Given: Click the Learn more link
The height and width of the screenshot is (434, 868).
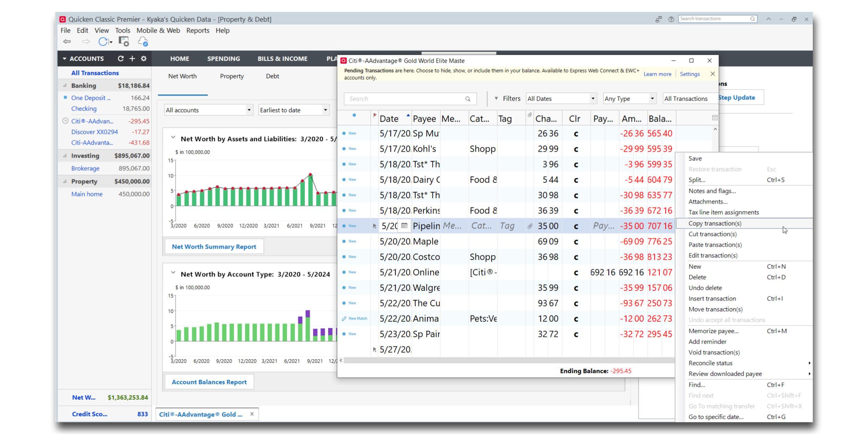Looking at the screenshot, I should (x=657, y=74).
